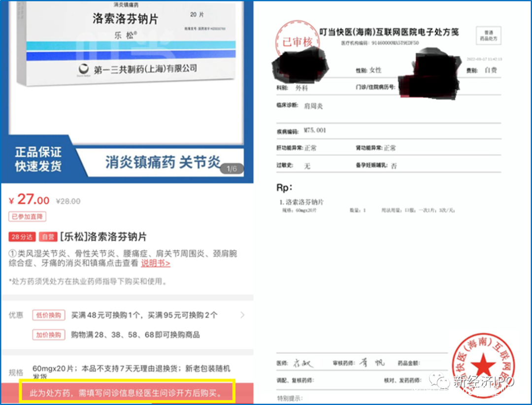Click the 审核药师 signature on prescription
Image resolution: width=532 pixels, height=405 pixels.
point(372,363)
